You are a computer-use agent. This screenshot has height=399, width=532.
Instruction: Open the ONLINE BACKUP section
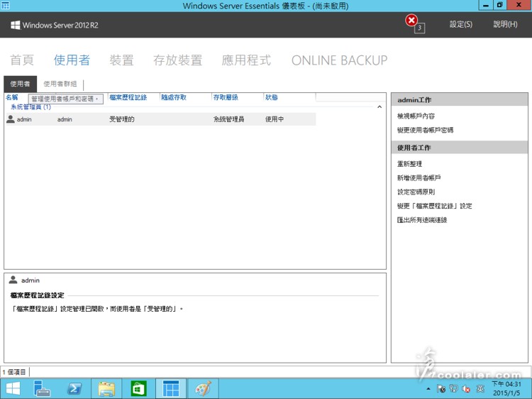[x=339, y=60]
